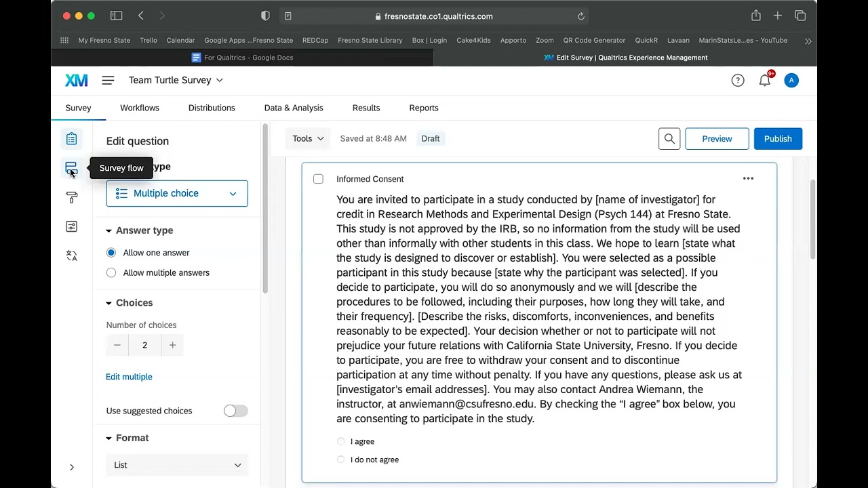Switch to the Distributions tab
Screen dimensions: 868x488
pos(212,108)
